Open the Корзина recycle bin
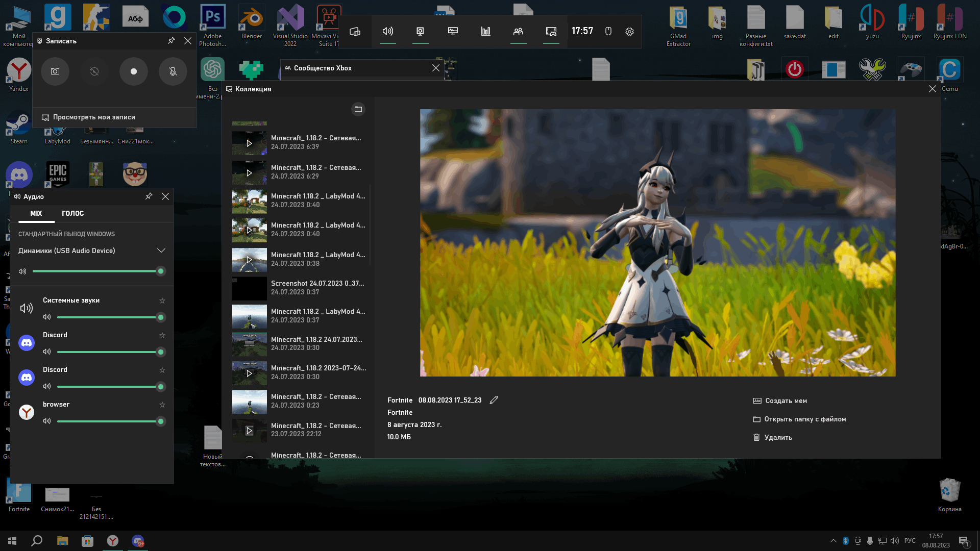Viewport: 980px width, 551px height. (949, 495)
